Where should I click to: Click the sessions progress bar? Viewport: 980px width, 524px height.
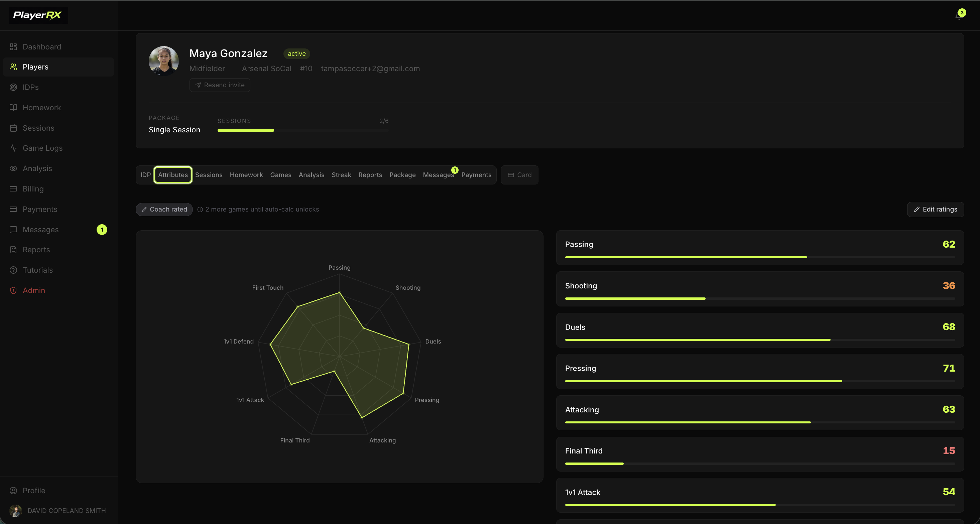(303, 130)
